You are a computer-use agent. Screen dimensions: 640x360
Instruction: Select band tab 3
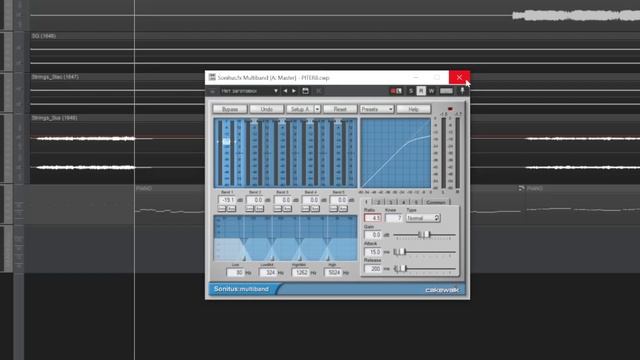pos(391,202)
